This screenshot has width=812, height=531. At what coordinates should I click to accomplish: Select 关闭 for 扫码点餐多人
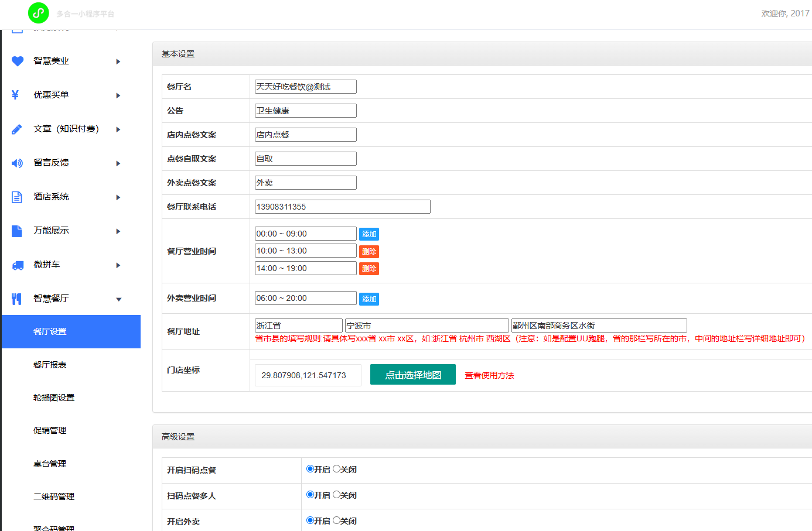(x=336, y=495)
